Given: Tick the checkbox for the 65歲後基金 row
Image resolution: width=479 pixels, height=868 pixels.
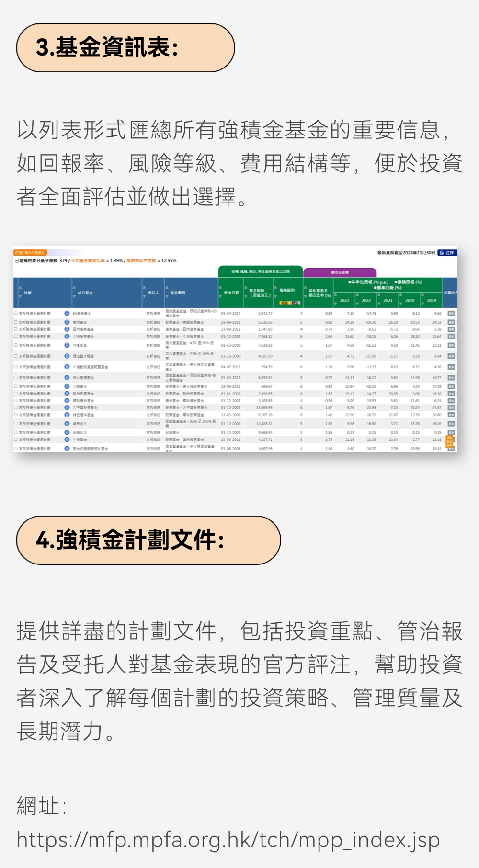Looking at the screenshot, I should coord(16,313).
